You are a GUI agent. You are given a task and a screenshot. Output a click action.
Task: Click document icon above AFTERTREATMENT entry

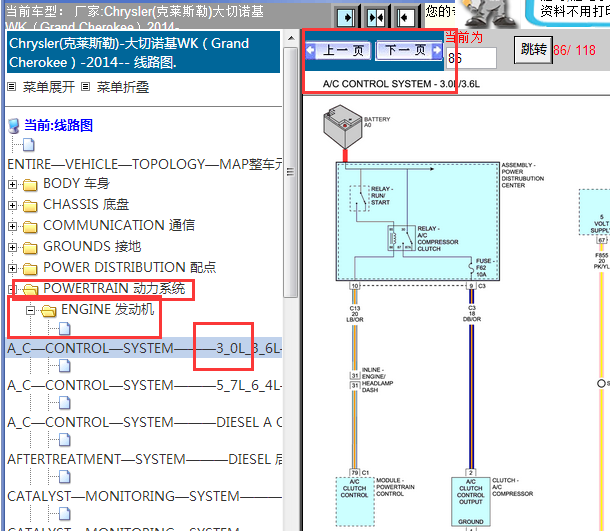click(x=65, y=440)
